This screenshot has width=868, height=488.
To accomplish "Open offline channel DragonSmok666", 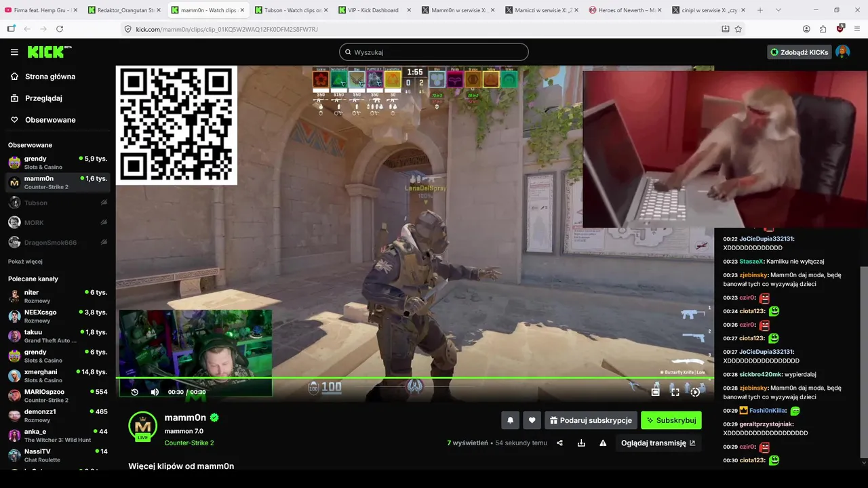I will pos(57,242).
